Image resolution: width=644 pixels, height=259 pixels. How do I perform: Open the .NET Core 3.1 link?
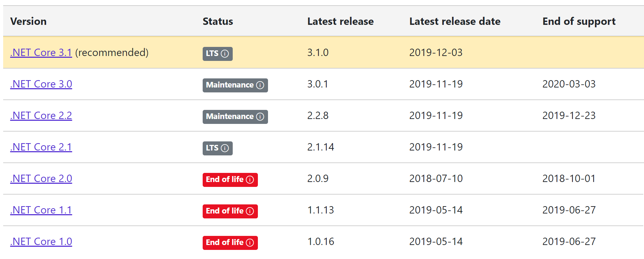pos(41,52)
